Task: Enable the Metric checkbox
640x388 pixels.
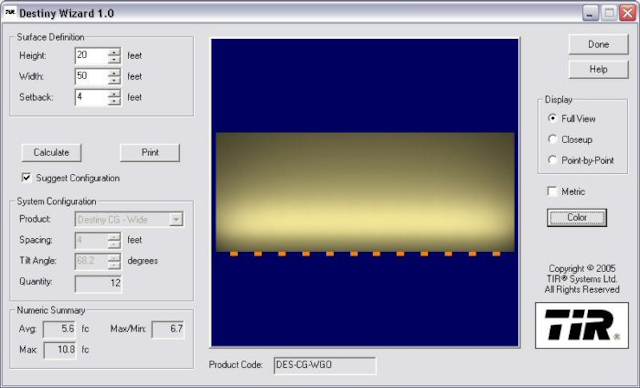Action: (552, 191)
